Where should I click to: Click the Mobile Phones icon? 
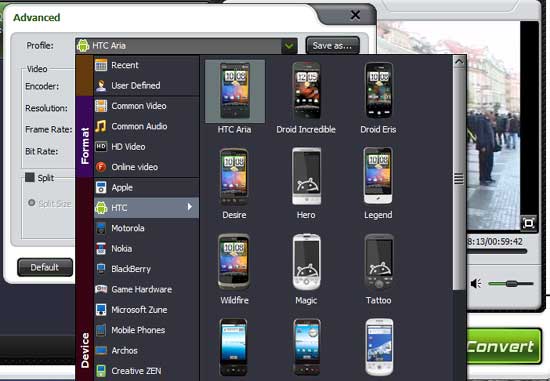(101, 330)
